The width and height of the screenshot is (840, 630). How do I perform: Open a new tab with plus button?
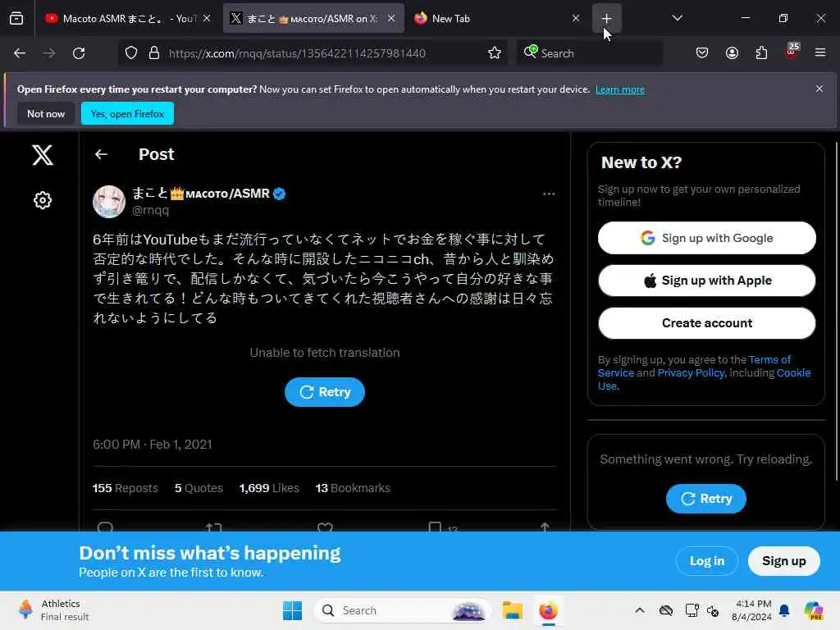coord(606,18)
